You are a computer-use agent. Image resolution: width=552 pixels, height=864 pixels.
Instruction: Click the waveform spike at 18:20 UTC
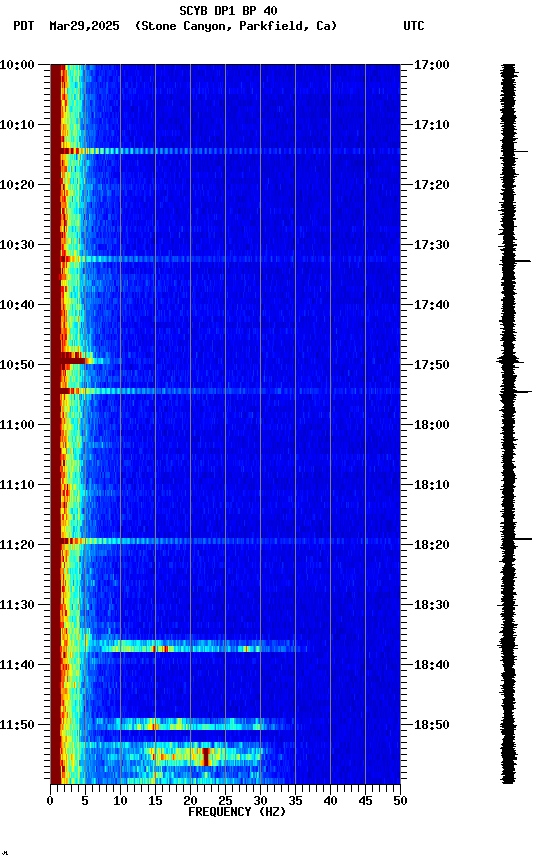pos(522,539)
